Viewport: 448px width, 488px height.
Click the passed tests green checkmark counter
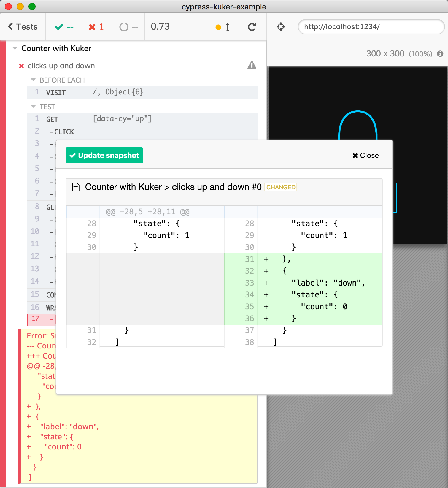coord(64,27)
